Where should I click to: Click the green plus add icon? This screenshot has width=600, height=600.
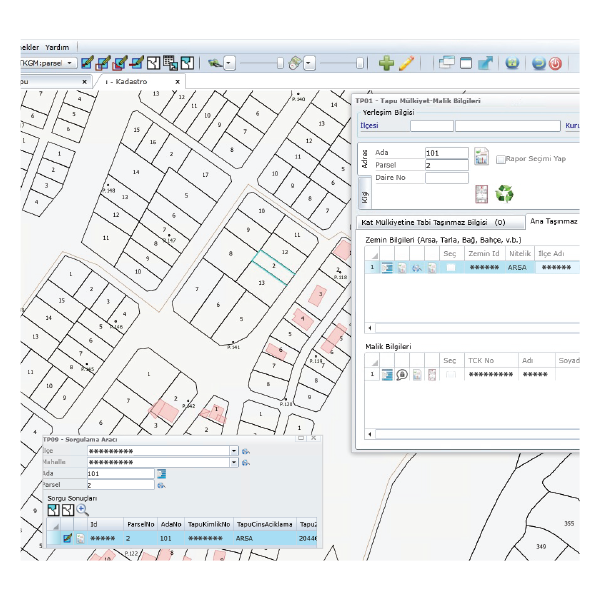[x=386, y=63]
